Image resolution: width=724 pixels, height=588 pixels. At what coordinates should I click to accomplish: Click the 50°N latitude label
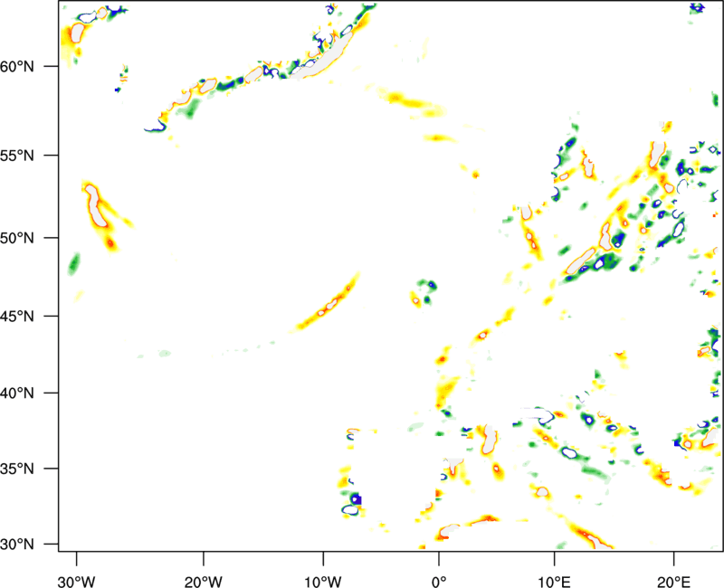16,239
